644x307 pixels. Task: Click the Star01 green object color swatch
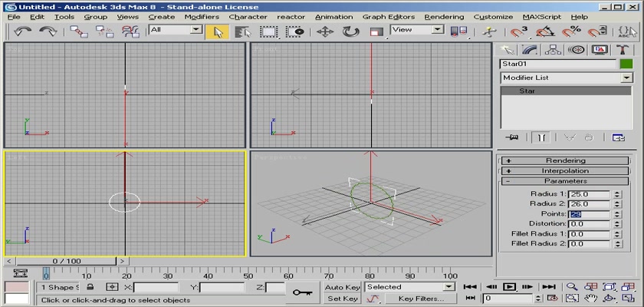point(626,64)
